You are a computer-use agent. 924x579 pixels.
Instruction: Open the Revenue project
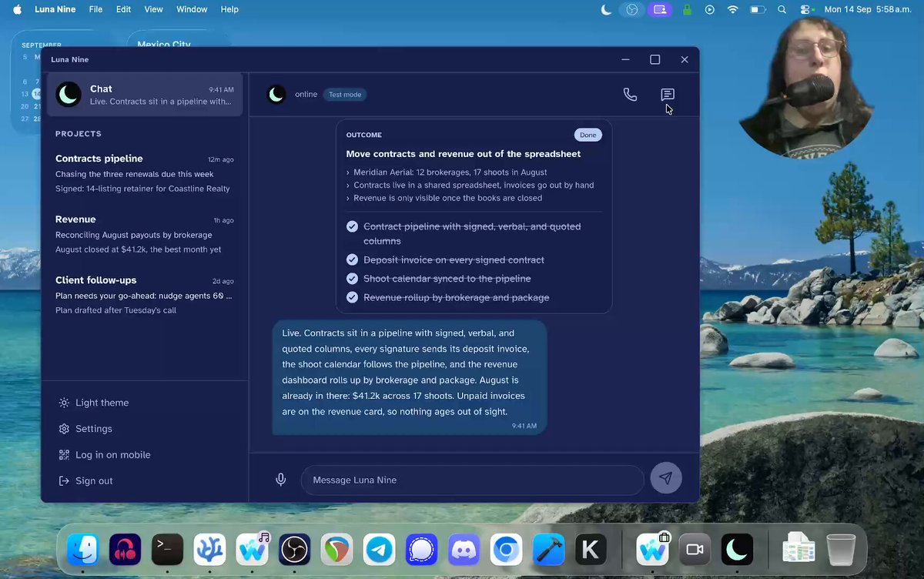(x=145, y=234)
